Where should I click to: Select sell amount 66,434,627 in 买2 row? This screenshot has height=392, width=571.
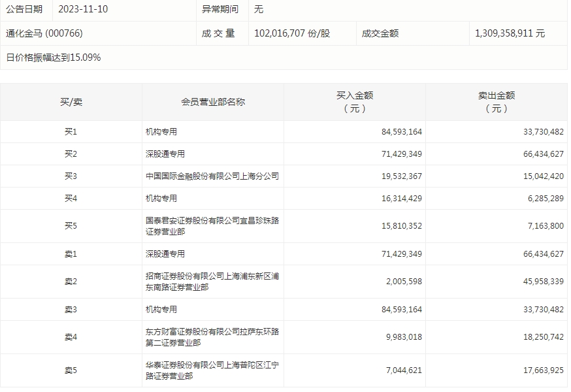[x=544, y=154]
